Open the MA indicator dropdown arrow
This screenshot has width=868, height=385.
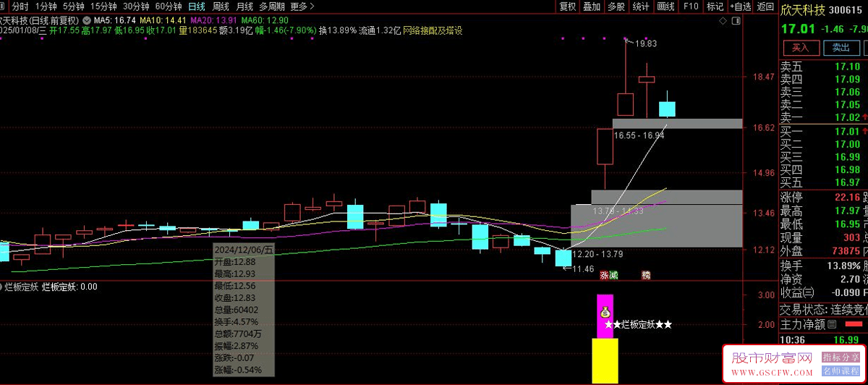point(88,20)
